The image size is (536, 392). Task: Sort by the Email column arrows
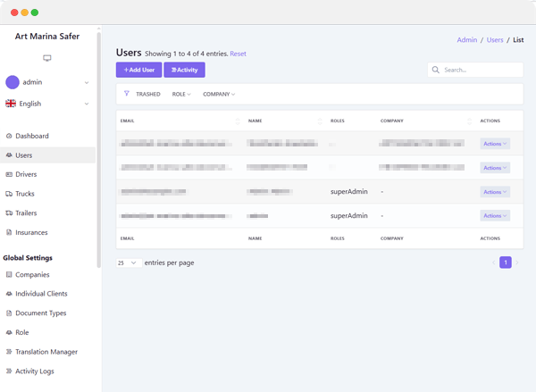(238, 121)
